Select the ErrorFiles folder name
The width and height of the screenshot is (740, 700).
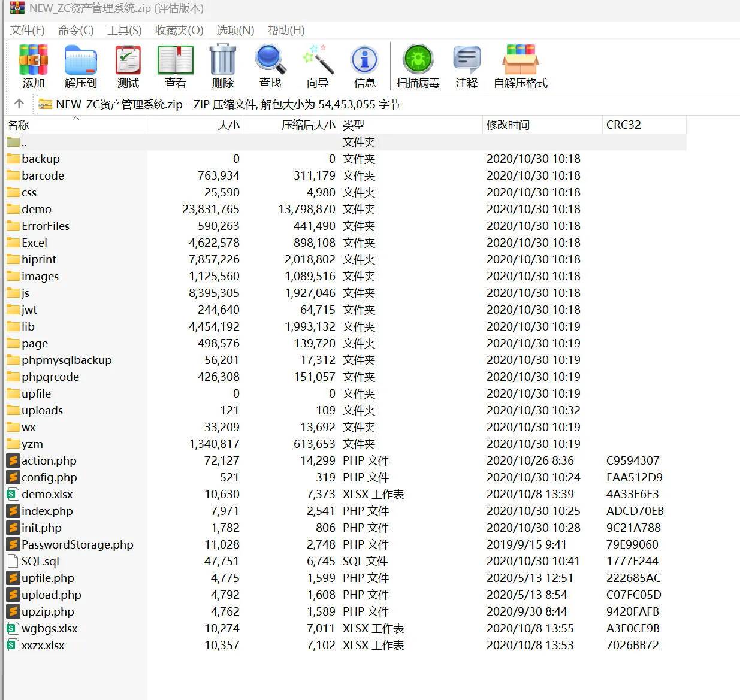[46, 226]
